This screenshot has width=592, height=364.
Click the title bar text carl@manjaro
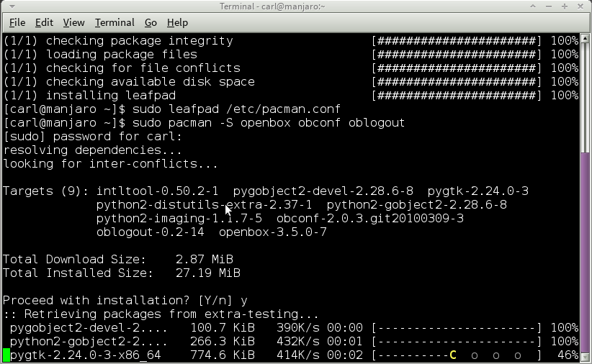click(296, 6)
